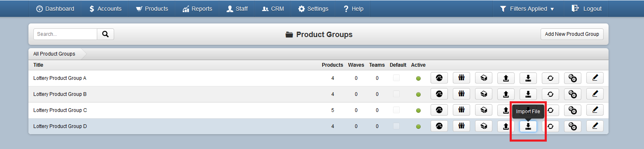Screen dimensions: 644x149
Task: Open the CRM menu
Action: click(273, 9)
